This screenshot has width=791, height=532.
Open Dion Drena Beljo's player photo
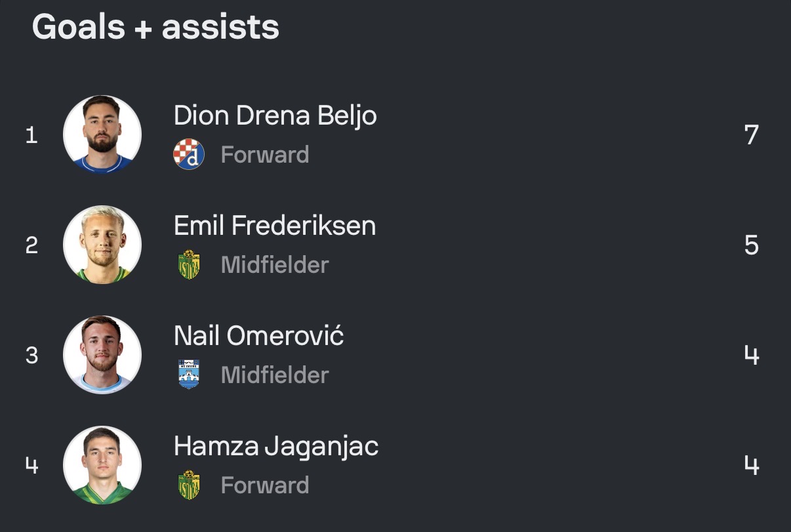(102, 134)
